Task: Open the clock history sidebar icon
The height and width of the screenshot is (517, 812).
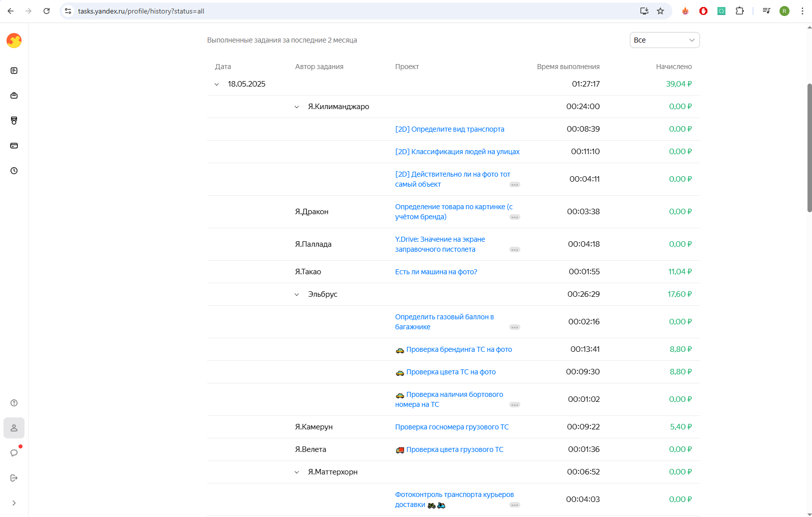Action: (x=14, y=171)
